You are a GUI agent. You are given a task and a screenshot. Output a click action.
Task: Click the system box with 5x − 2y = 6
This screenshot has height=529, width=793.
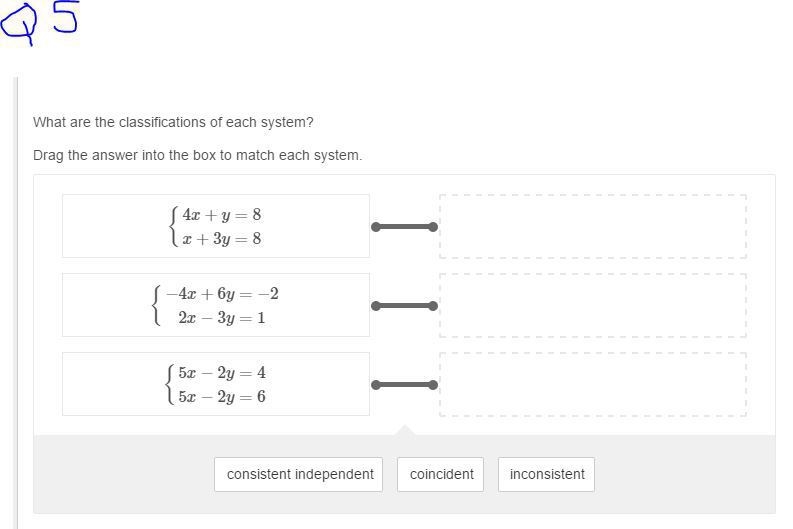tap(216, 384)
